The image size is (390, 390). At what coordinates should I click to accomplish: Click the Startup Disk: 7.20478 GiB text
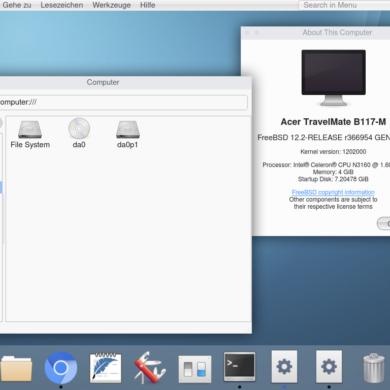pyautogui.click(x=333, y=179)
